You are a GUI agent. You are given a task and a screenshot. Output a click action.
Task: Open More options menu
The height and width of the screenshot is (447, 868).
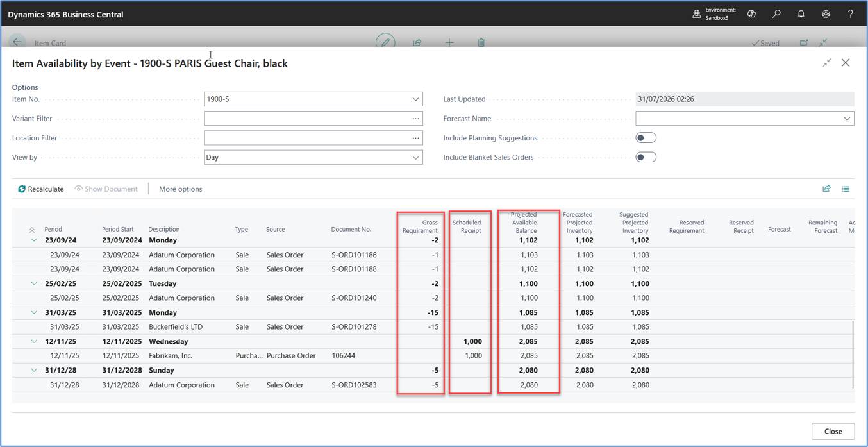(180, 189)
